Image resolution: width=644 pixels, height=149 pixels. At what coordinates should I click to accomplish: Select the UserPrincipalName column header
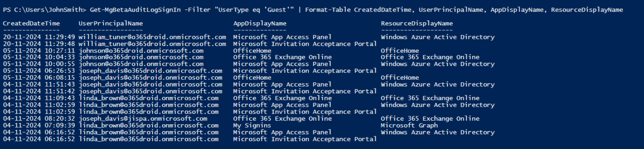pos(111,24)
